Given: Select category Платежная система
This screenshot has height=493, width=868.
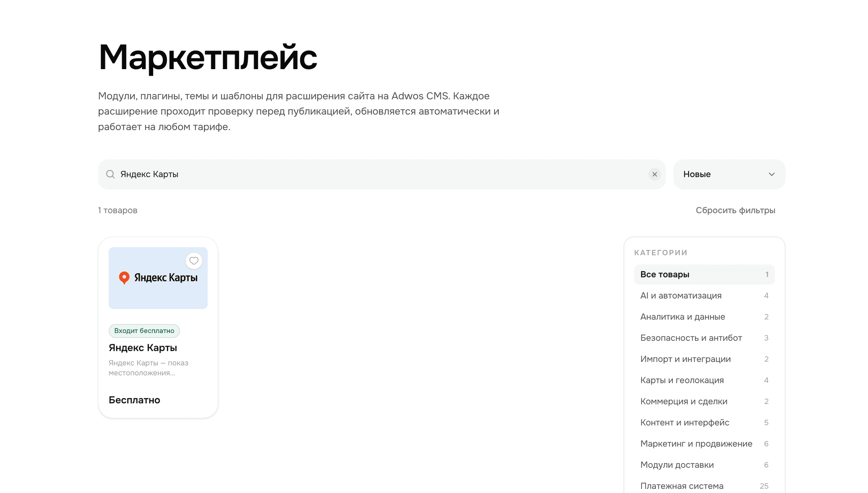Looking at the screenshot, I should 704,486.
